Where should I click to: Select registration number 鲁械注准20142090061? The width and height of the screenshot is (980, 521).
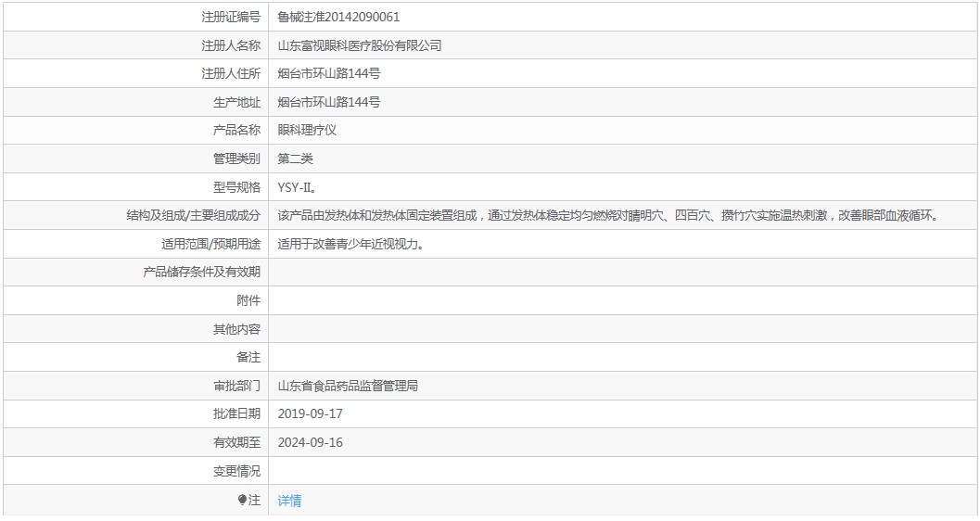pos(338,17)
